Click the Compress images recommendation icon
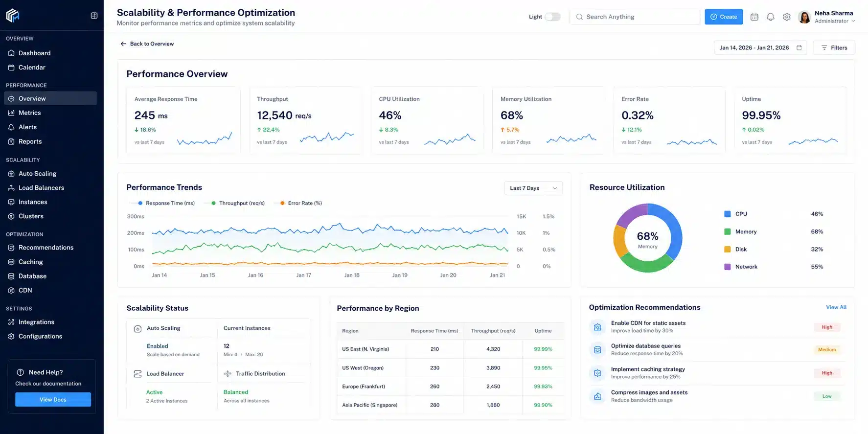Viewport: 868px width, 434px height. [597, 396]
